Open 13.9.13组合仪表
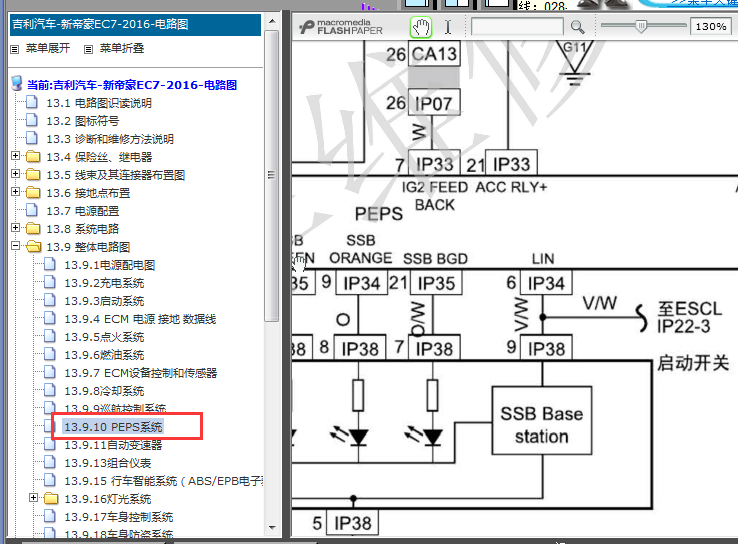The image size is (738, 544). (107, 463)
